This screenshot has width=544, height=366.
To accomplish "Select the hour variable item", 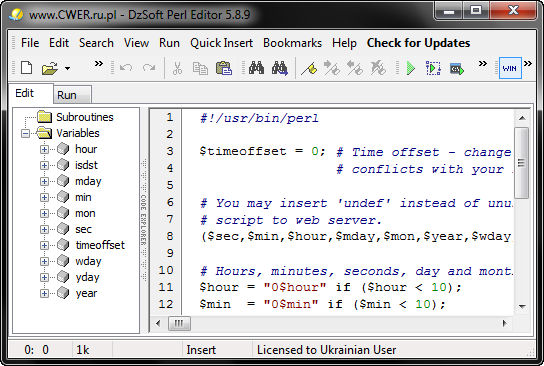I will click(x=86, y=149).
